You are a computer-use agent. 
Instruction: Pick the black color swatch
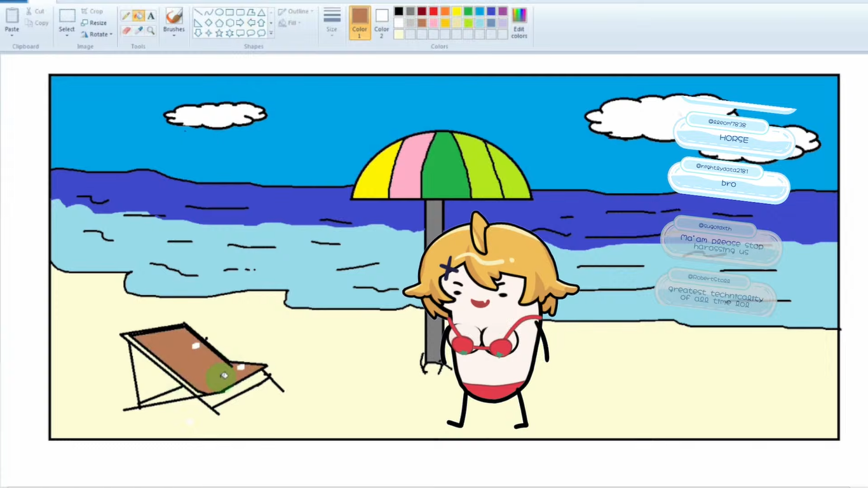(x=398, y=11)
